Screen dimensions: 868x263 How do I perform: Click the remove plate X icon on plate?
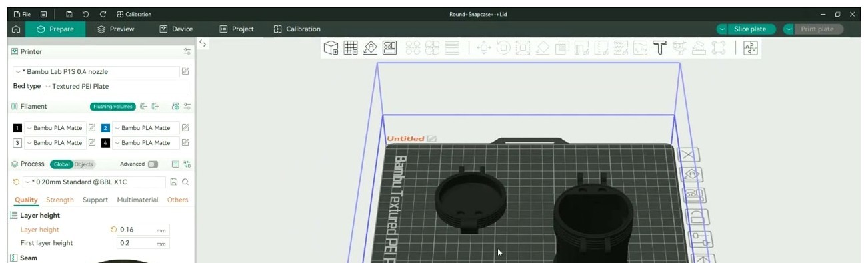(689, 155)
